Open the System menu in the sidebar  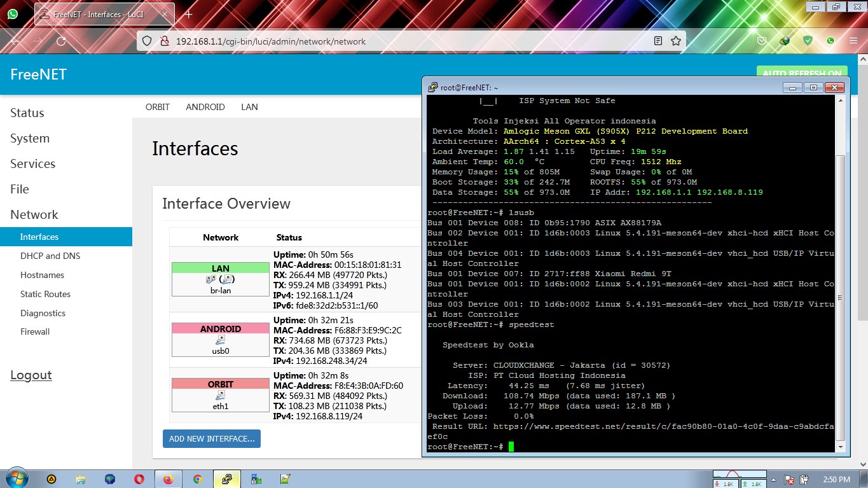click(x=30, y=138)
